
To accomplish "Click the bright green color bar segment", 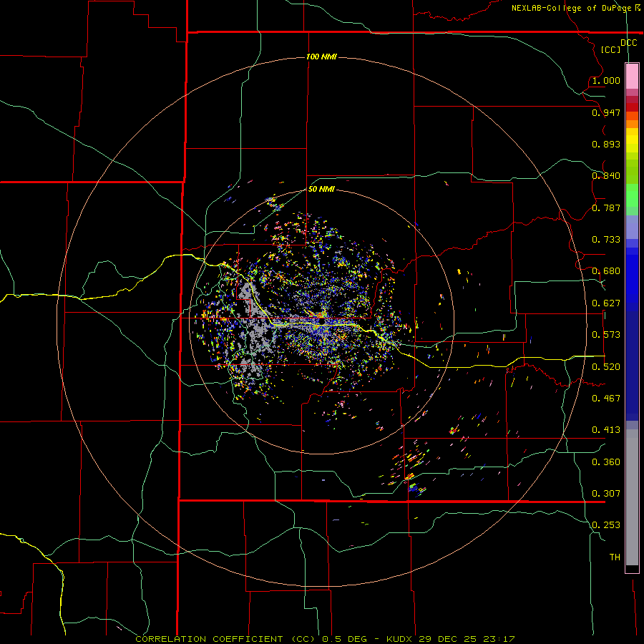I will pos(632,195).
